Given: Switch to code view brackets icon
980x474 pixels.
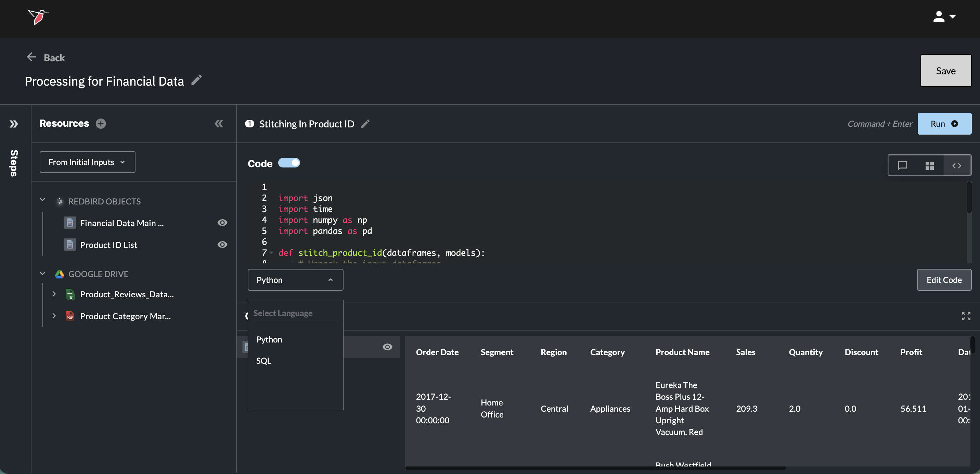Looking at the screenshot, I should tap(956, 165).
